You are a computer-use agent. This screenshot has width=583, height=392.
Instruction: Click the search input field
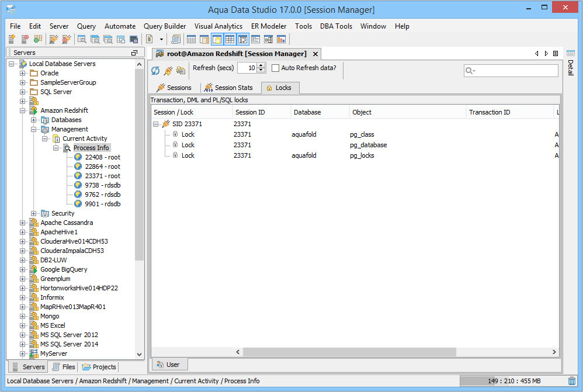pyautogui.click(x=511, y=71)
